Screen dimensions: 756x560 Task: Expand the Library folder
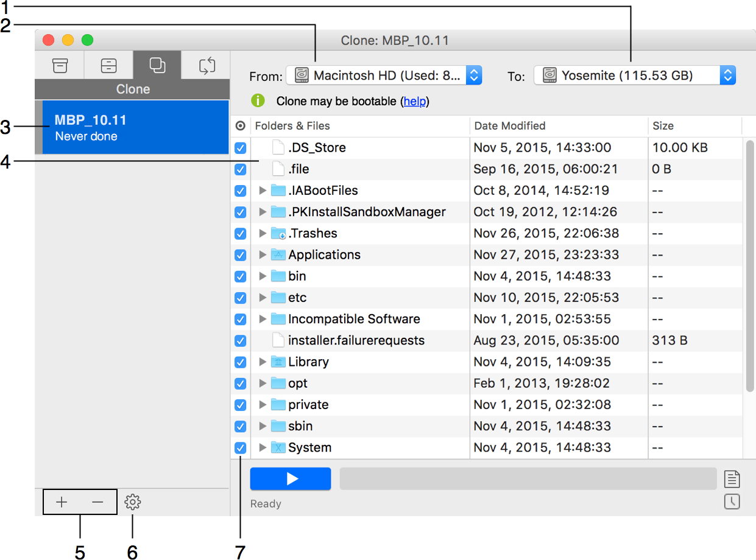click(x=263, y=362)
